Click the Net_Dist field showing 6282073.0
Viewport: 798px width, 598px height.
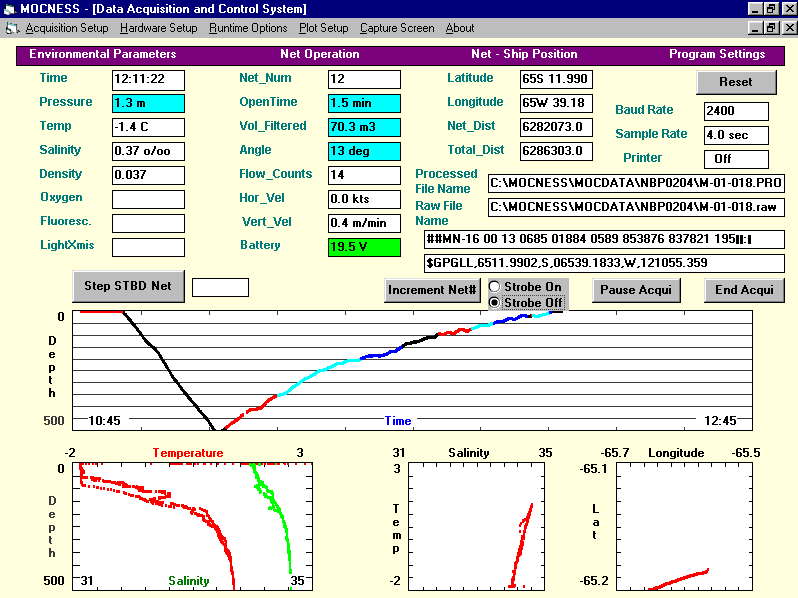556,127
